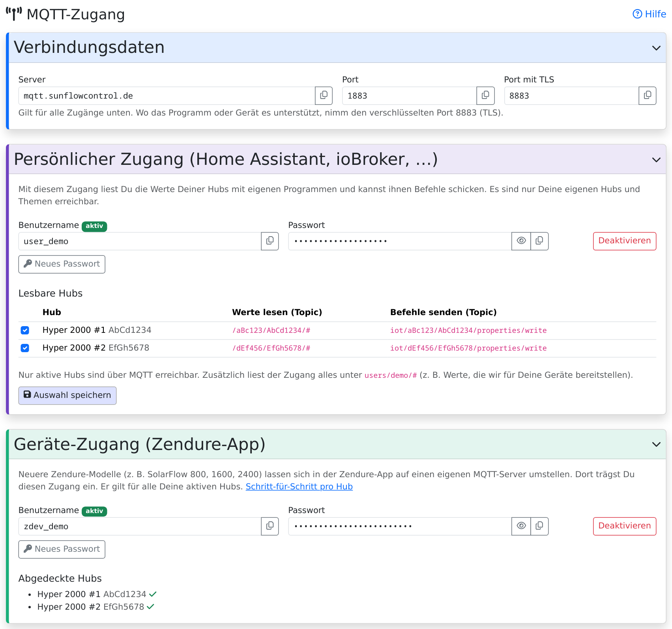The image size is (672, 629).
Task: Copy the username zdev_demo
Action: pyautogui.click(x=270, y=526)
